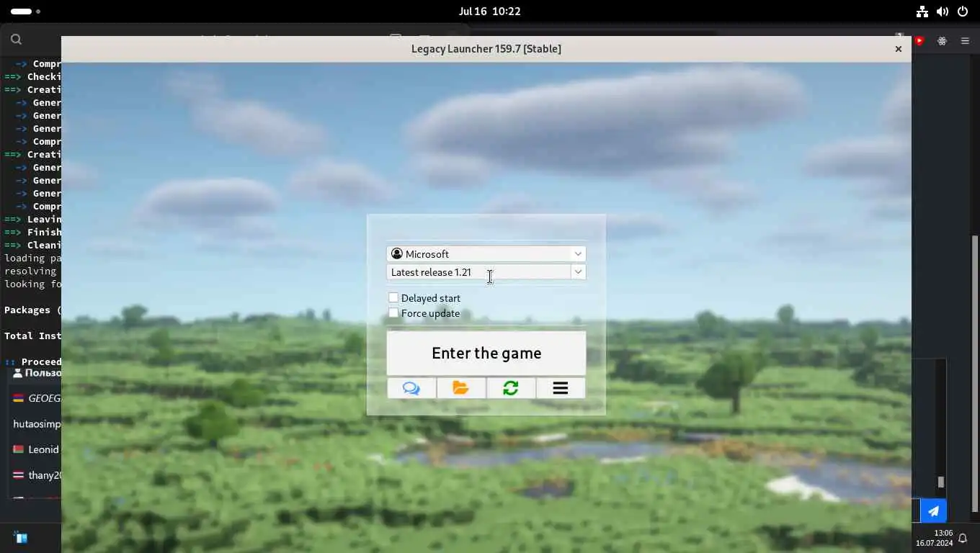Close the Legacy Launcher window

coord(898,49)
